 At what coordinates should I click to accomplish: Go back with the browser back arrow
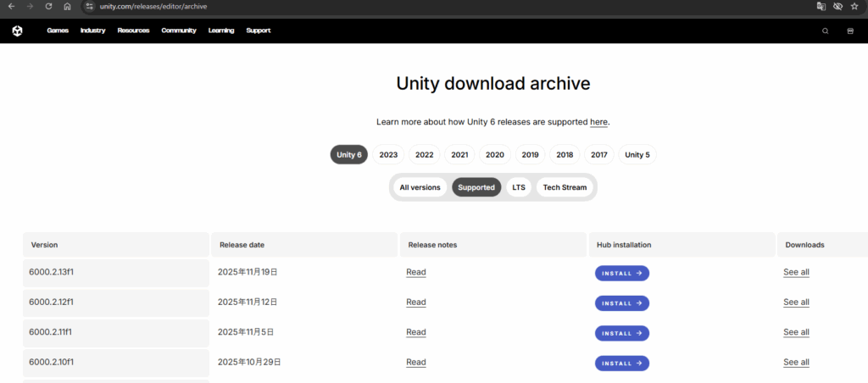(x=11, y=6)
